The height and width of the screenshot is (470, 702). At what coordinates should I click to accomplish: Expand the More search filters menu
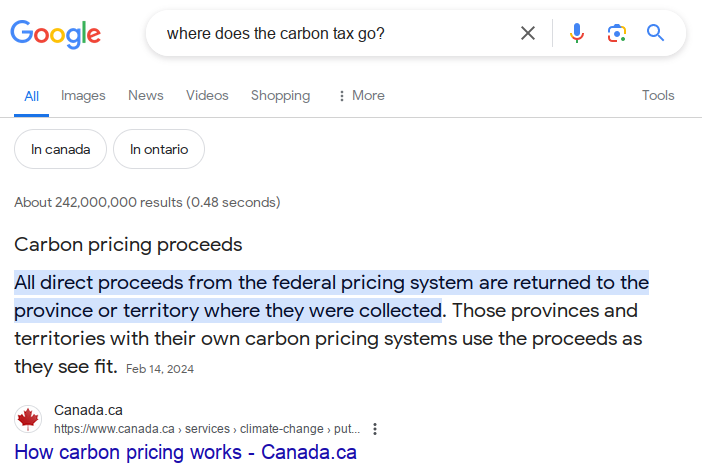(x=361, y=96)
